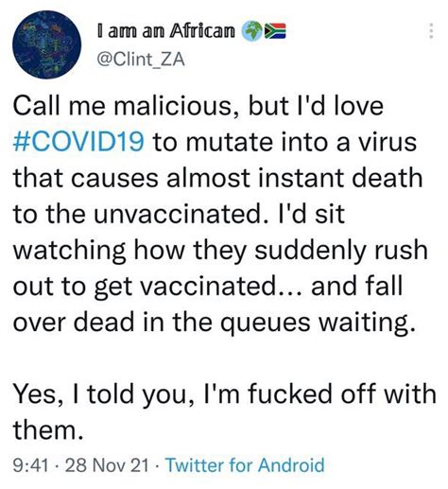Click the globe emoji beside the display name
The height and width of the screenshot is (489, 448).
coord(251,31)
